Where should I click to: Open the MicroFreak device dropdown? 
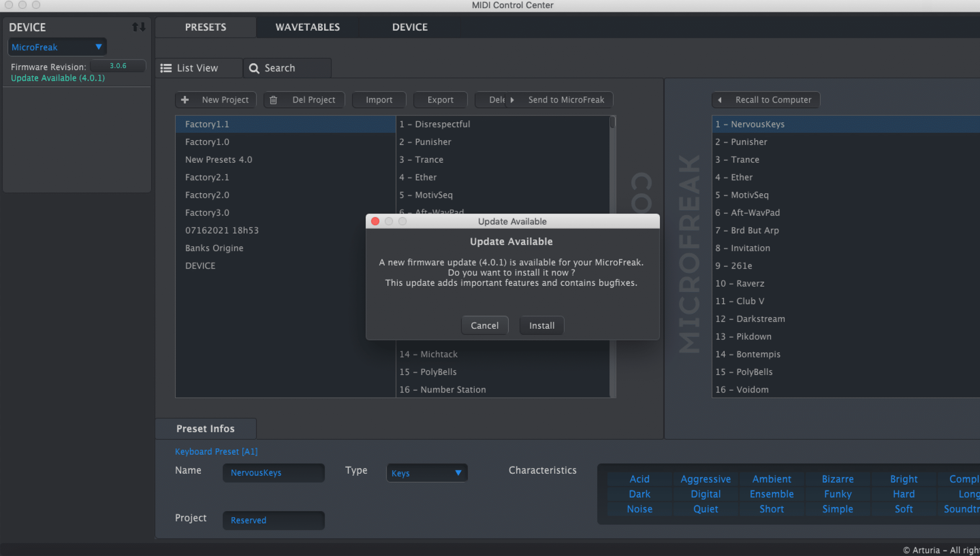coord(57,47)
